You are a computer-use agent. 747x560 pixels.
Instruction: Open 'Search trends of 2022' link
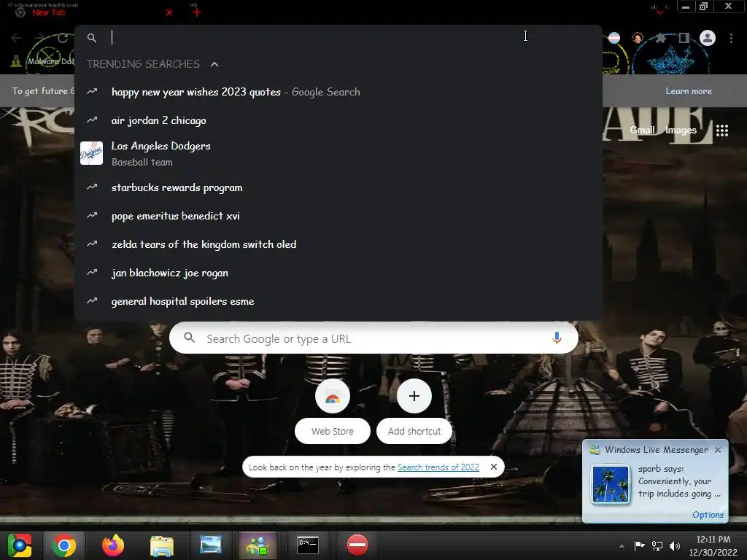point(438,467)
